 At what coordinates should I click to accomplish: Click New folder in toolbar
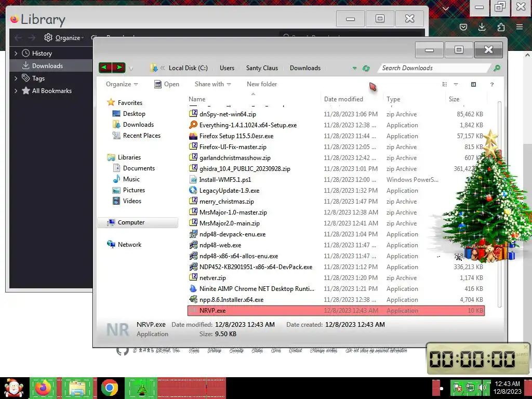click(262, 84)
